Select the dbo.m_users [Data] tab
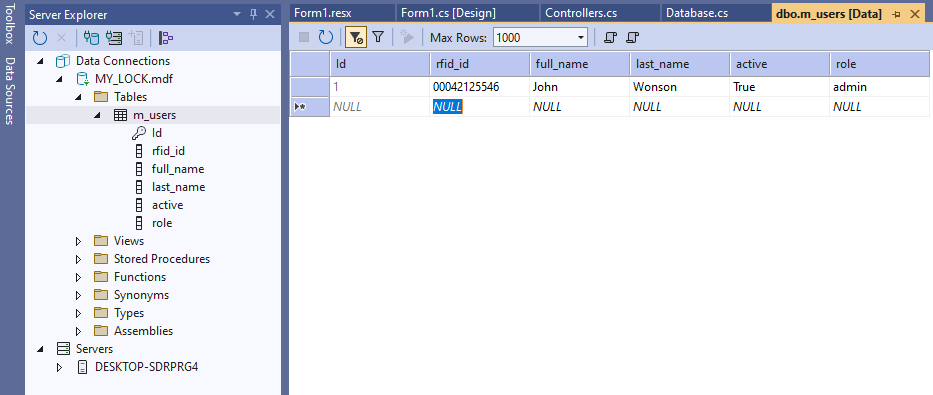933x395 pixels. pos(829,14)
